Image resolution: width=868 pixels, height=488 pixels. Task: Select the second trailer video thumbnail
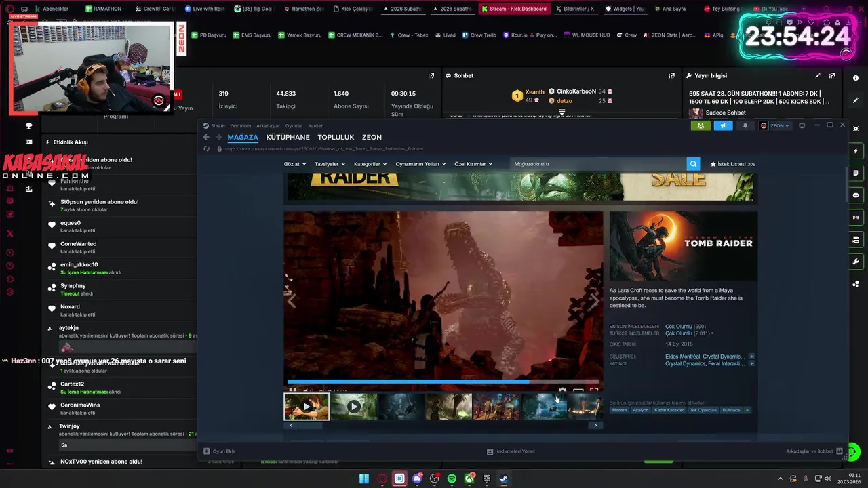[x=353, y=407]
